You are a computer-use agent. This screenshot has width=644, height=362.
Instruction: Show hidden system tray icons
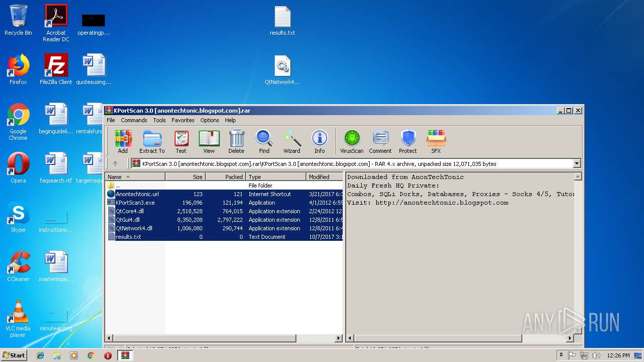[x=561, y=355]
